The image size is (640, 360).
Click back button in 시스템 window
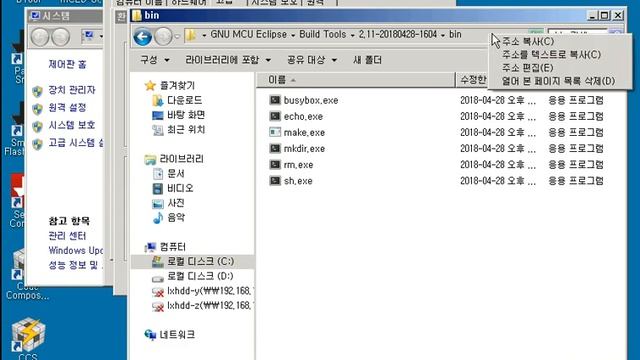point(40,37)
